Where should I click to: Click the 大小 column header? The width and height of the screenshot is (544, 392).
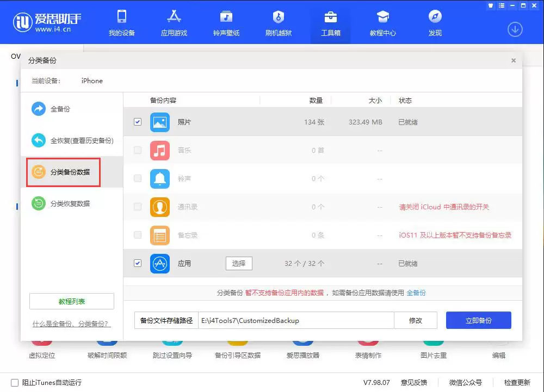tap(375, 101)
